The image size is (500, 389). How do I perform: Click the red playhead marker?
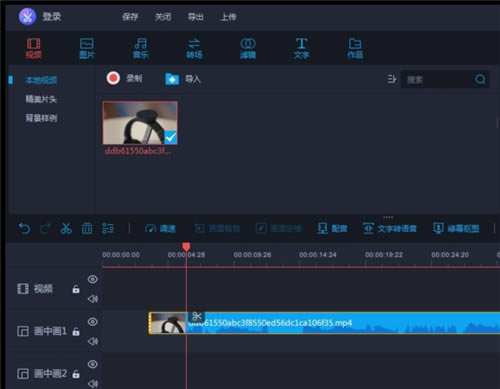coord(186,247)
